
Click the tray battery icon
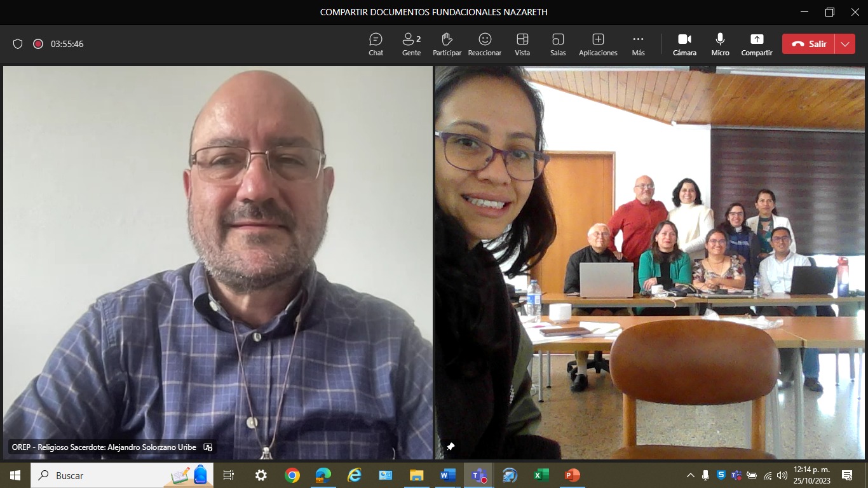tap(752, 475)
